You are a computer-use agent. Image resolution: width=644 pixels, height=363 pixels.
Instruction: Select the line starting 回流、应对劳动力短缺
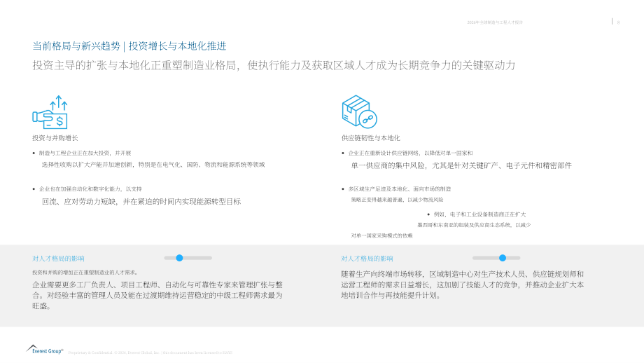tap(141, 201)
